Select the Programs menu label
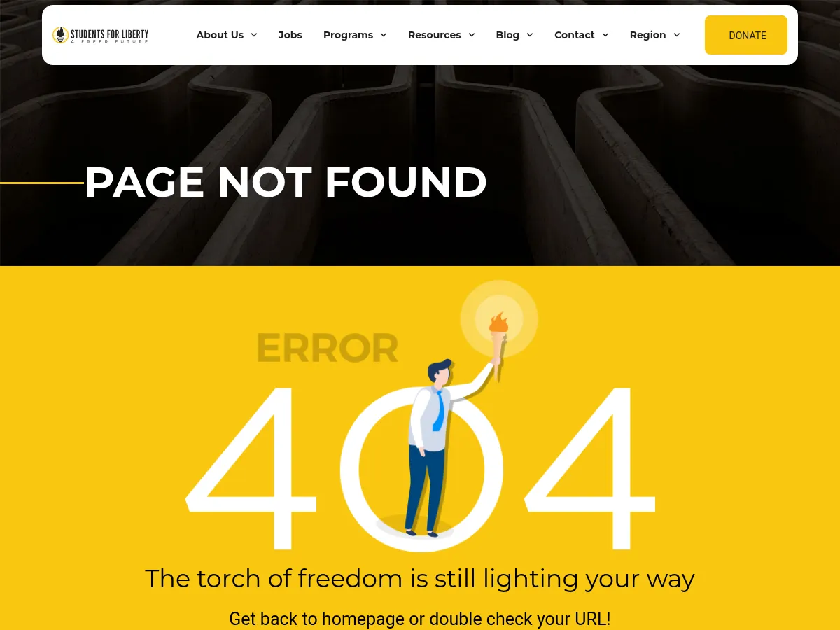Screen dimensions: 840x630 tap(348, 35)
